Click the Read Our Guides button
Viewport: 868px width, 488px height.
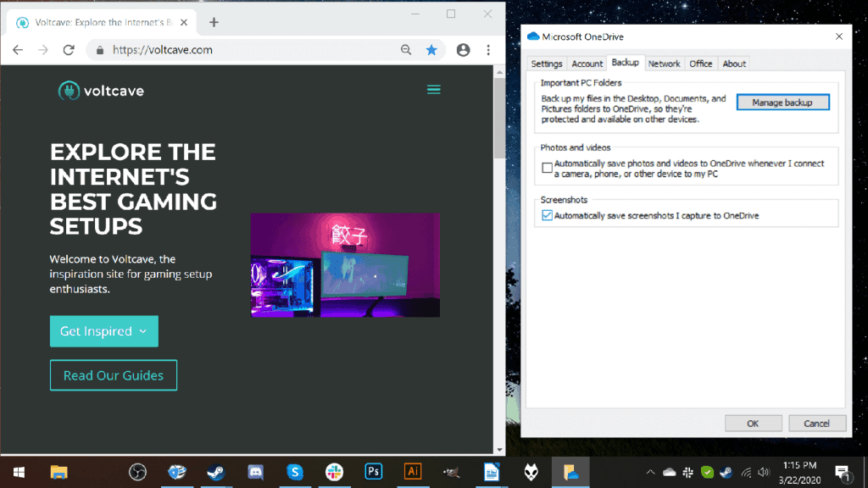pos(114,375)
